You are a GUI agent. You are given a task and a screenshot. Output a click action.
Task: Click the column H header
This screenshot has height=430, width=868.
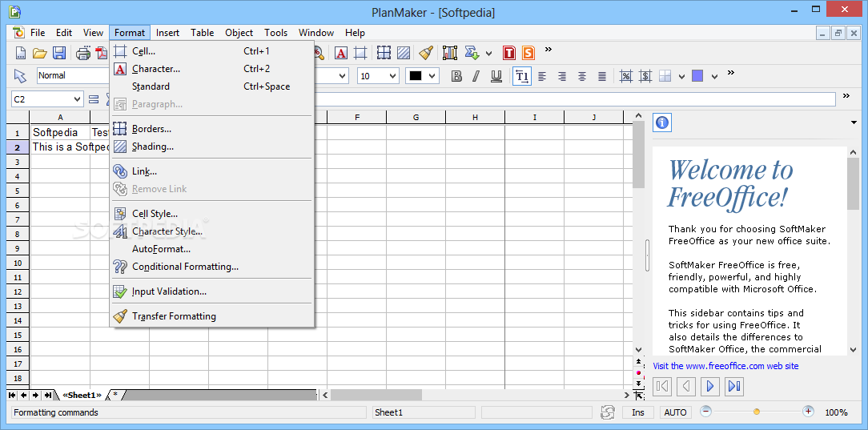[x=475, y=118]
